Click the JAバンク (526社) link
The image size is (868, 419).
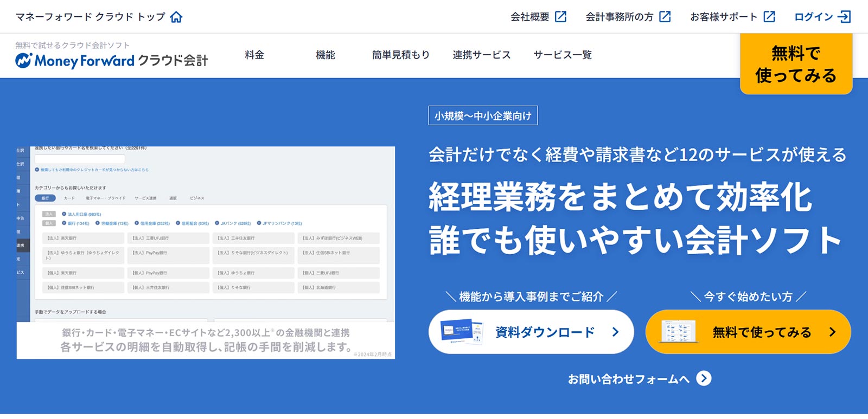pos(233,223)
